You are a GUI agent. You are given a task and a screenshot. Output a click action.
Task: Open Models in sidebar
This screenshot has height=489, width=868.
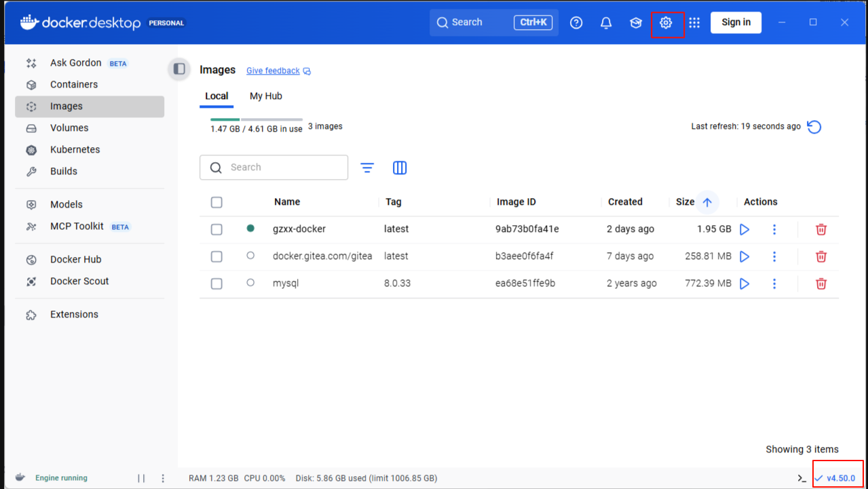pyautogui.click(x=90, y=205)
